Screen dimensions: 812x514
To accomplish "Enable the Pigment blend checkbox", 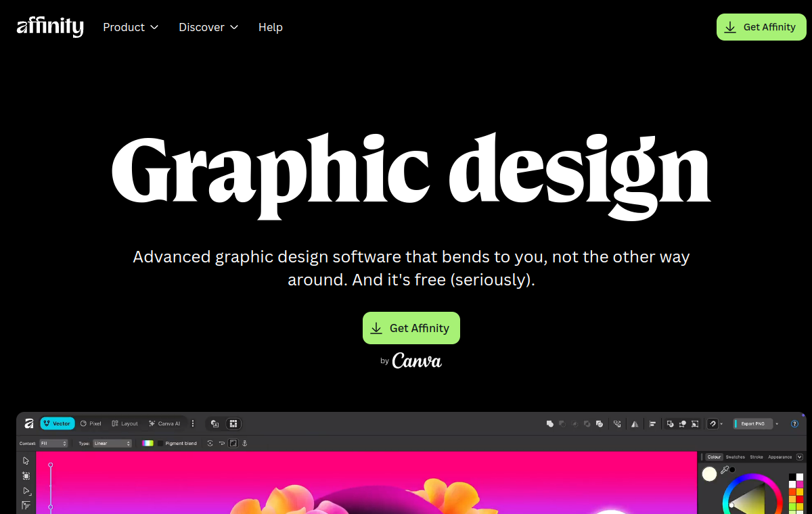I will pos(160,443).
